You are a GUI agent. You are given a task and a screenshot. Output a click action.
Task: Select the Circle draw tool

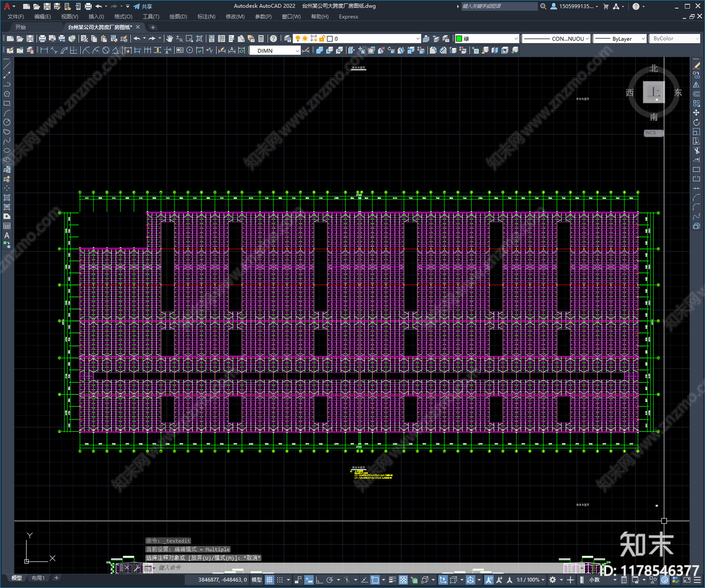coord(7,122)
